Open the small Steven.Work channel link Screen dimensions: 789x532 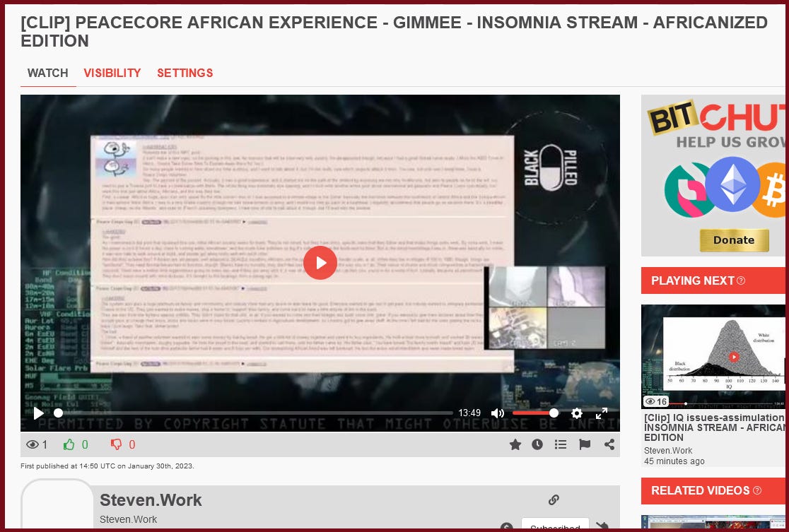coord(128,519)
